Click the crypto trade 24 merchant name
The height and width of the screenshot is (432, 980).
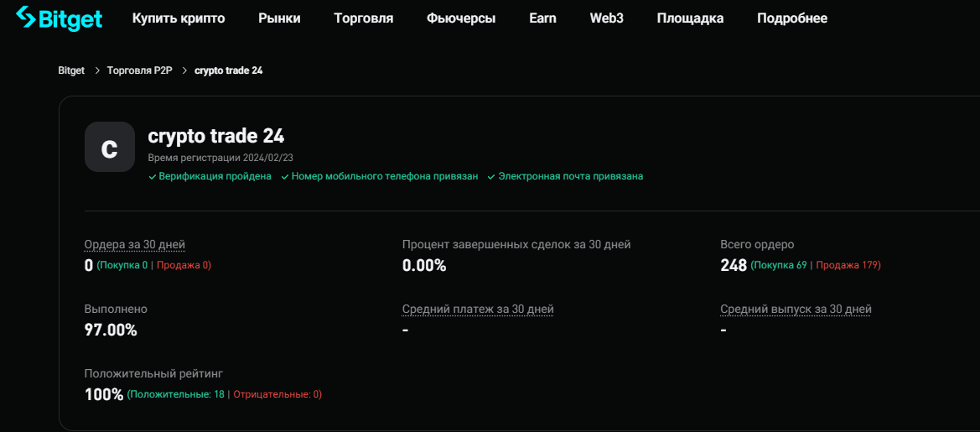[x=216, y=136]
